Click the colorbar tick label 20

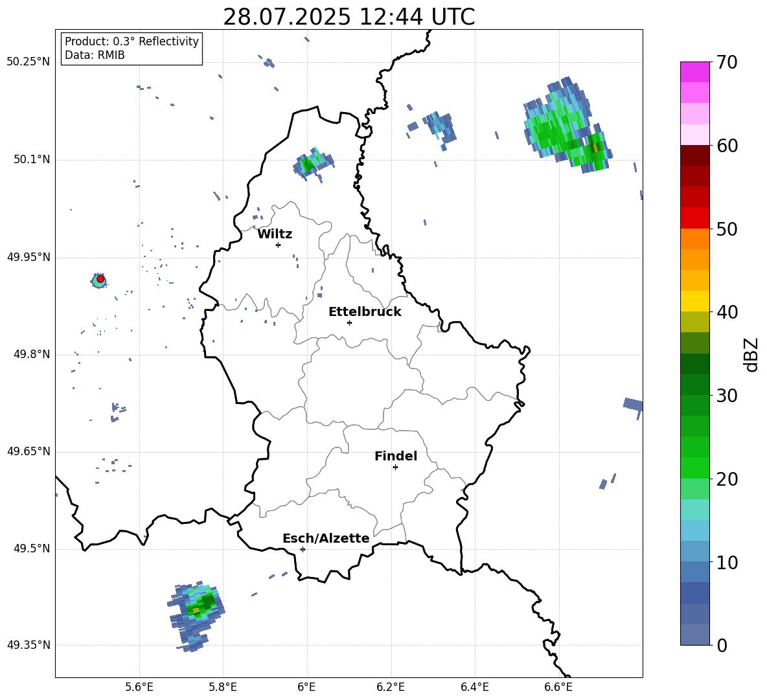pos(727,479)
